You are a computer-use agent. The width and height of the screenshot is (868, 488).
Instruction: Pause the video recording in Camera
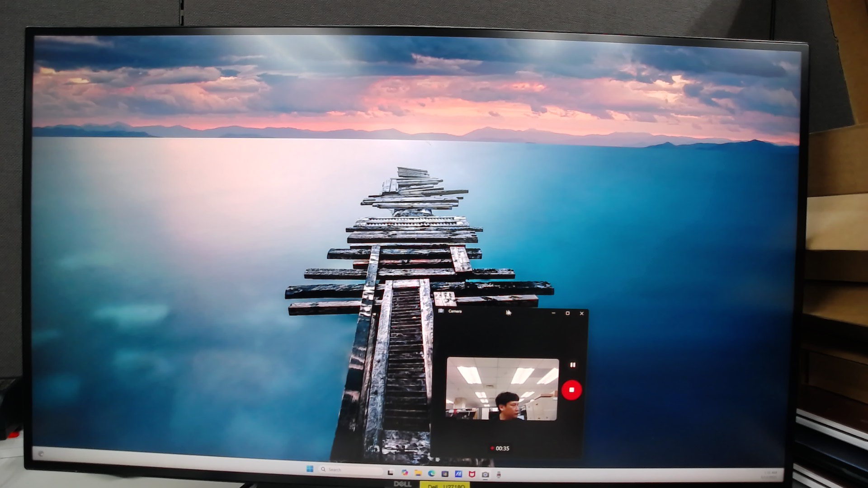pyautogui.click(x=573, y=365)
